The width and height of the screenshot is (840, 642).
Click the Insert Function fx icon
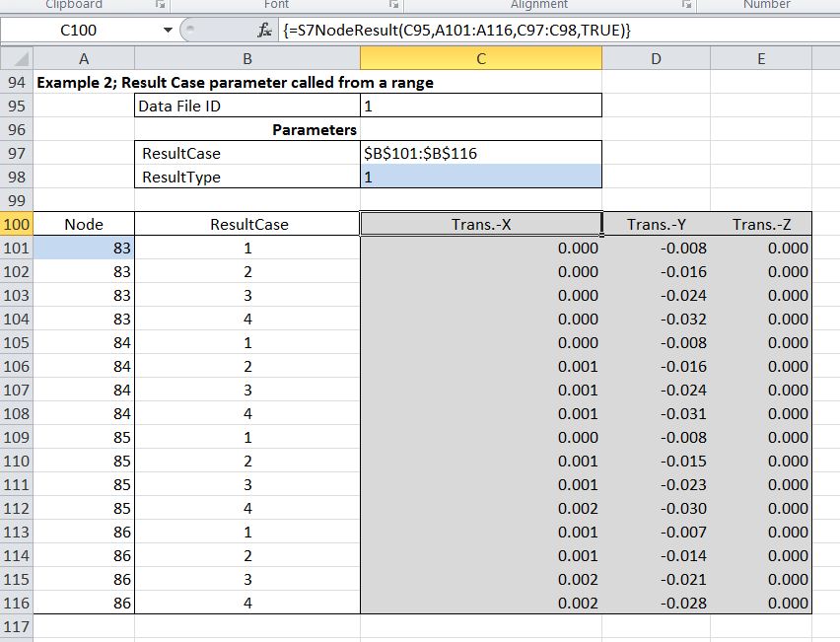(264, 31)
